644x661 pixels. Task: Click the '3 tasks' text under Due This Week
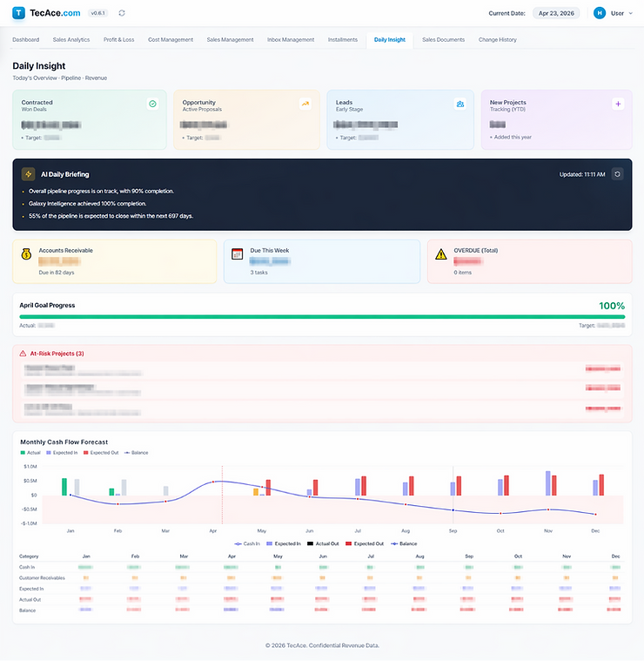(258, 273)
